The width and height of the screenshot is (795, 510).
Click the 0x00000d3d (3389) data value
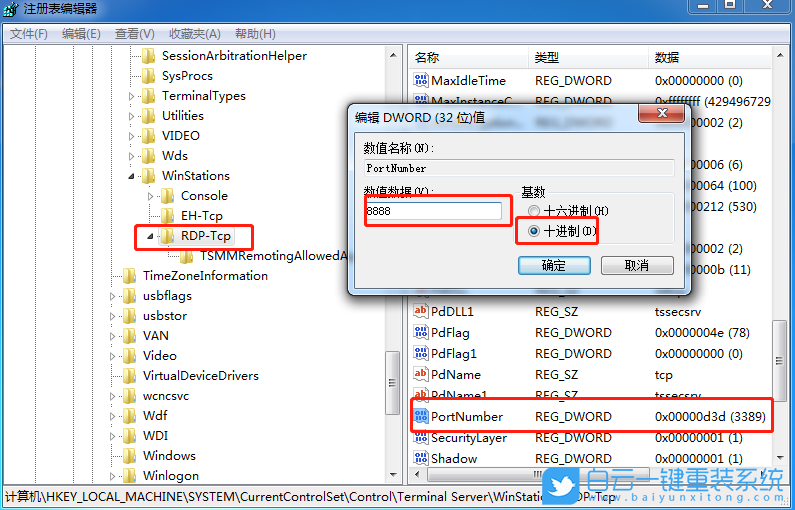pos(710,417)
